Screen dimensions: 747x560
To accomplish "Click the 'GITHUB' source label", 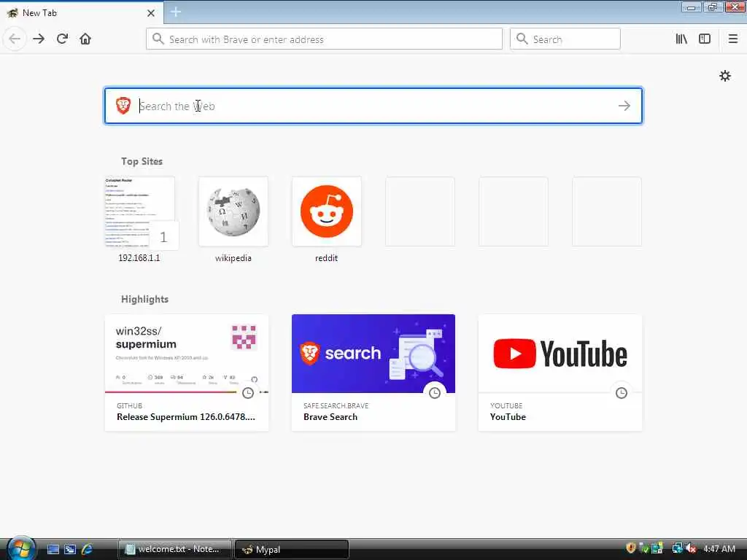I will (x=129, y=405).
